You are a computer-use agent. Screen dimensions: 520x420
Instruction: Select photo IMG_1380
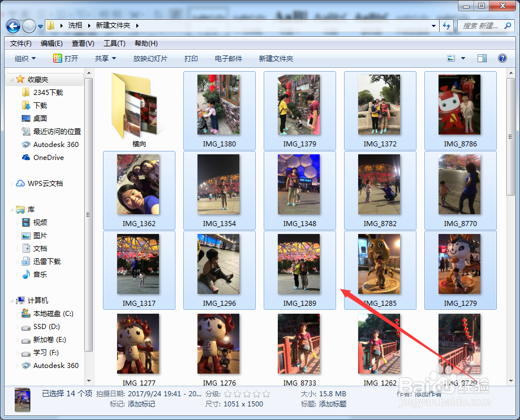(x=219, y=110)
